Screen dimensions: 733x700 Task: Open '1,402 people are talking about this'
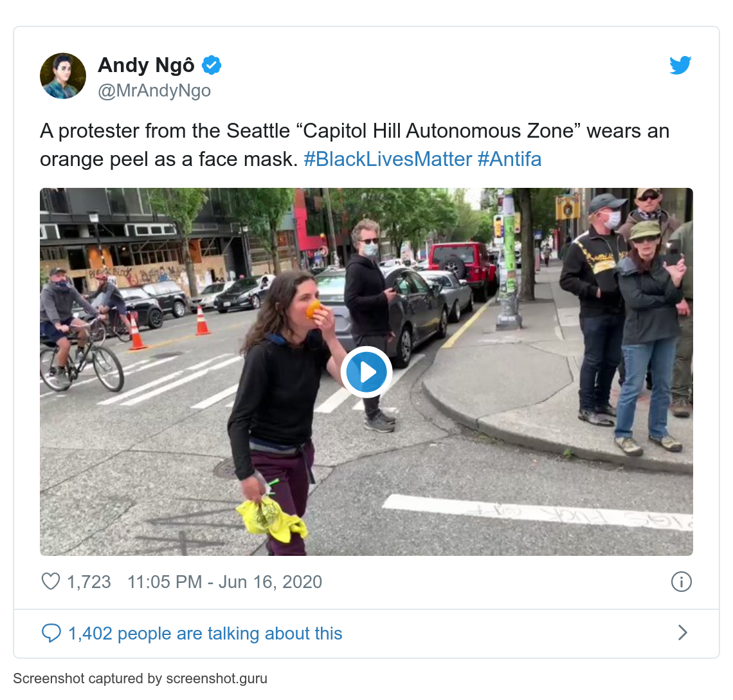205,633
